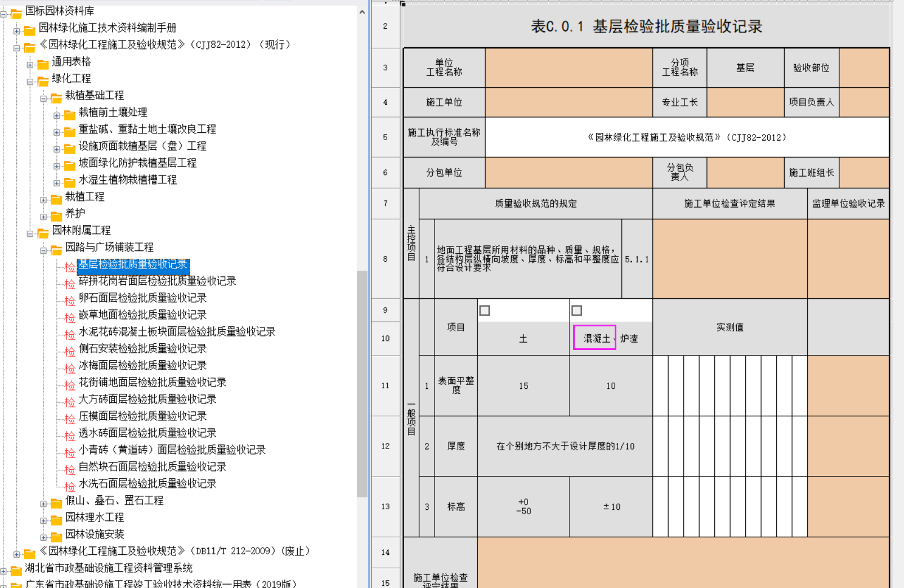Screen dimensions: 904x588
Task: Select the 混凝土 cell highlighted in magenta
Action: (595, 338)
